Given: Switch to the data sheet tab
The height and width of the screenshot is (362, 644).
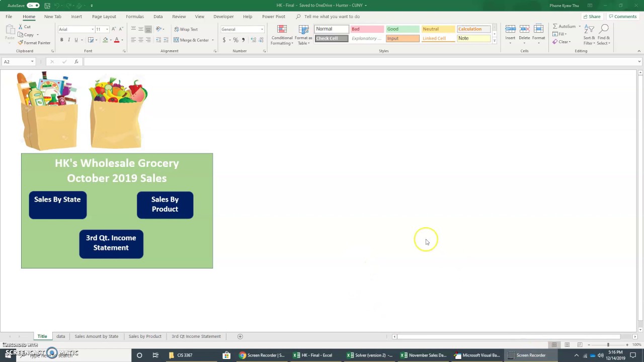Looking at the screenshot, I should tap(60, 336).
